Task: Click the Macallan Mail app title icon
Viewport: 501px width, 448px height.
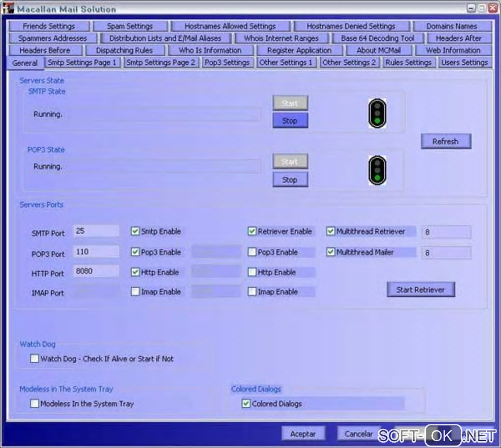Action: pos(8,8)
